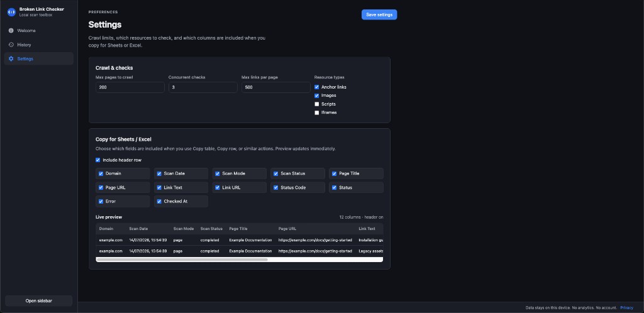Click the Domain header in live preview
Screen dimensions: 644x313
pyautogui.click(x=106, y=229)
